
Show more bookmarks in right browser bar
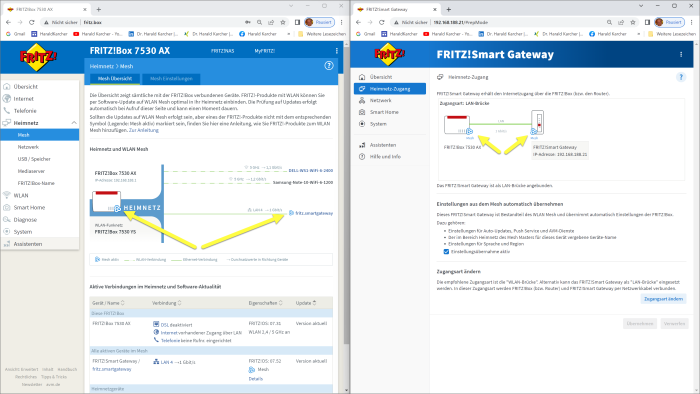click(638, 33)
